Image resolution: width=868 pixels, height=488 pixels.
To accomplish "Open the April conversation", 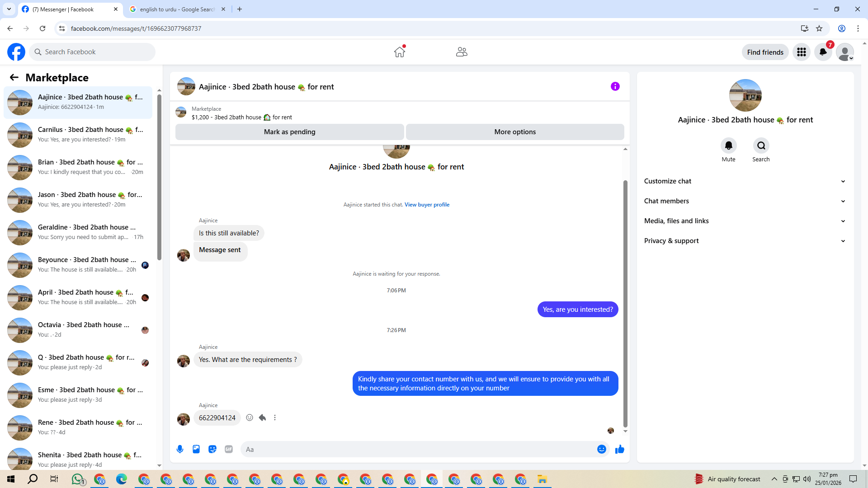I will click(78, 297).
